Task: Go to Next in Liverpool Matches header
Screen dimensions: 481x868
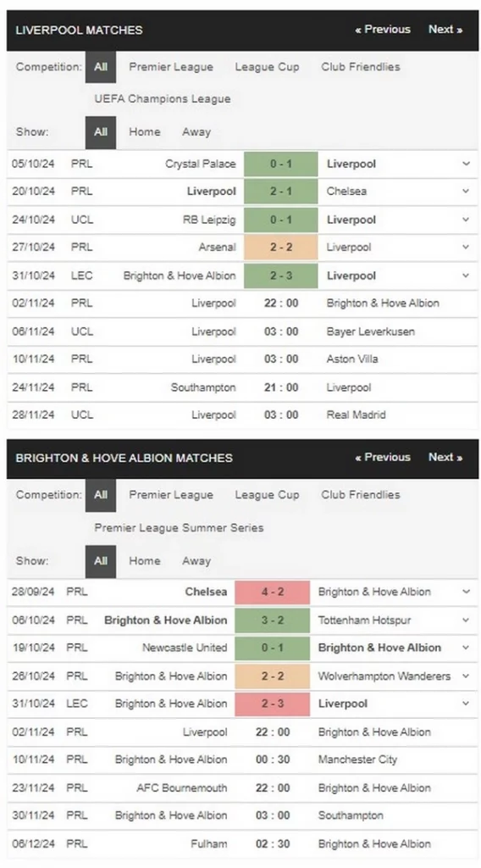Action: coord(445,30)
